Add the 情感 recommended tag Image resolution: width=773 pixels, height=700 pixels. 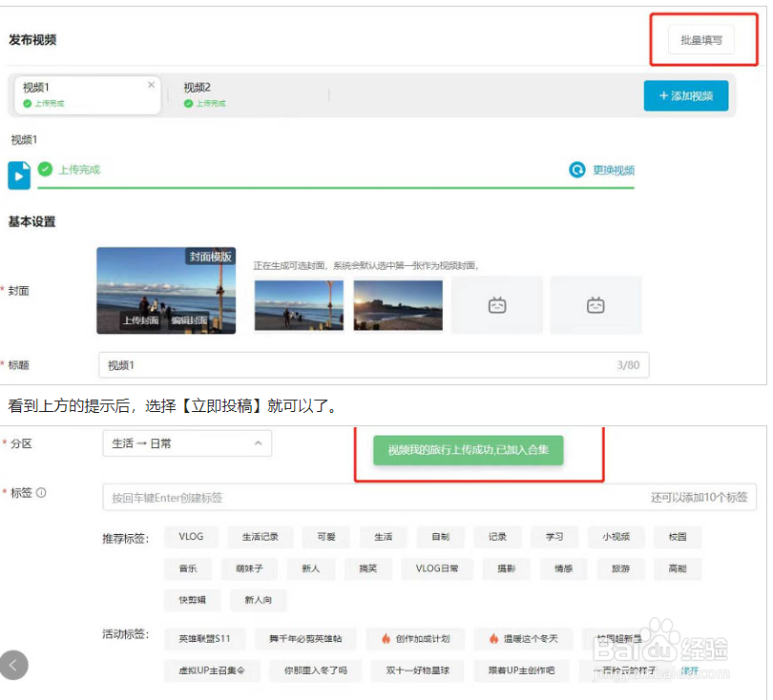(x=563, y=568)
